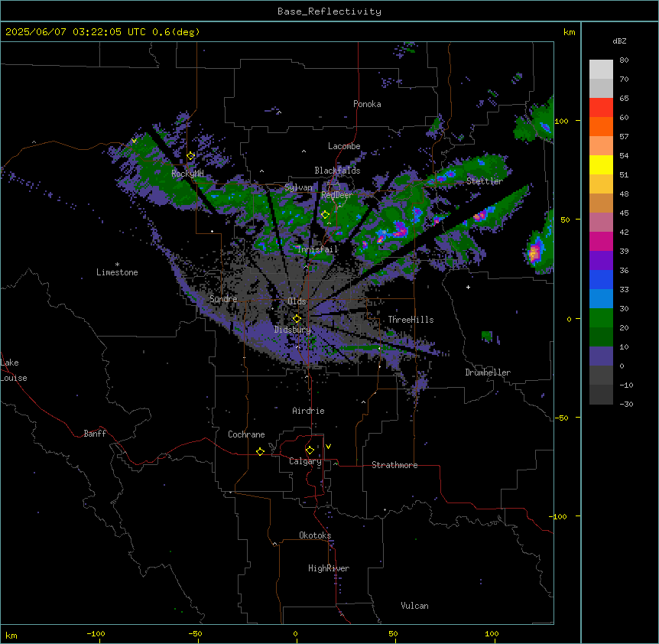Click the Calgary city label
Viewport: 659px width, 644px height.
pyautogui.click(x=305, y=461)
